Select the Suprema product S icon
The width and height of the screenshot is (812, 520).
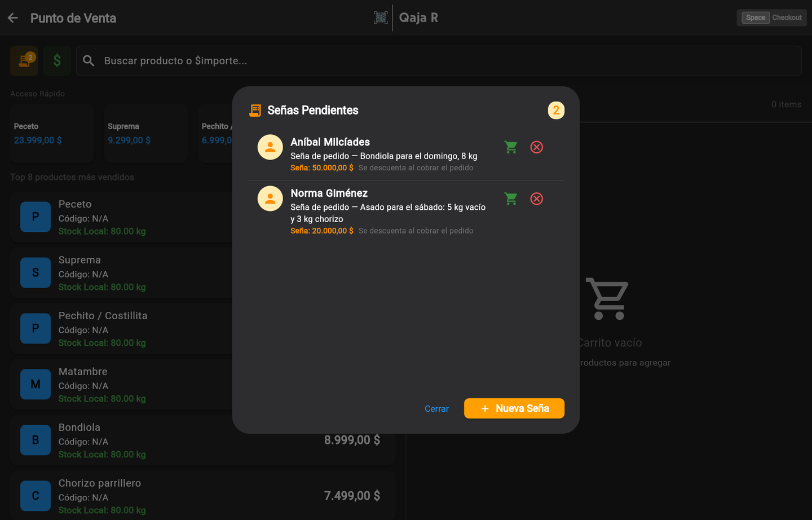36,272
